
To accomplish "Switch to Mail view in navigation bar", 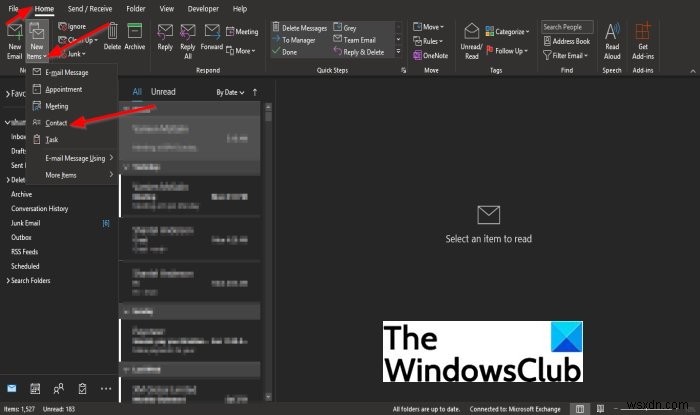I will click(x=12, y=388).
